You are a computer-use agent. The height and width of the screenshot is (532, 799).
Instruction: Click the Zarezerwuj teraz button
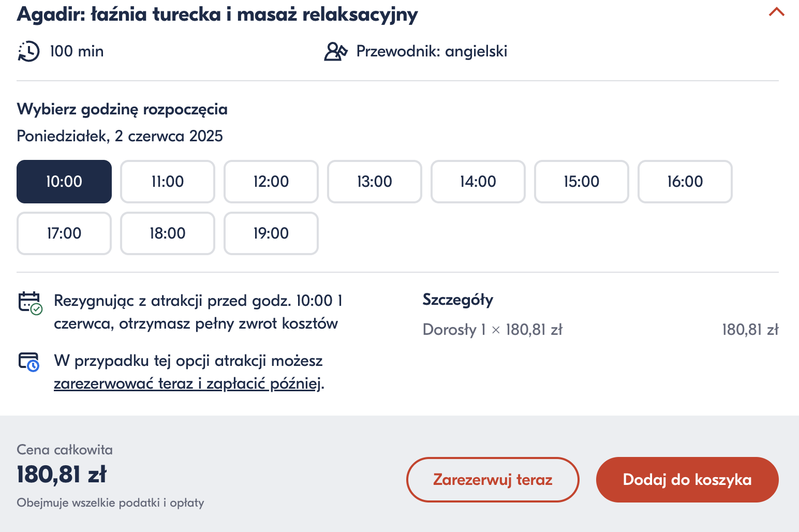coord(493,480)
